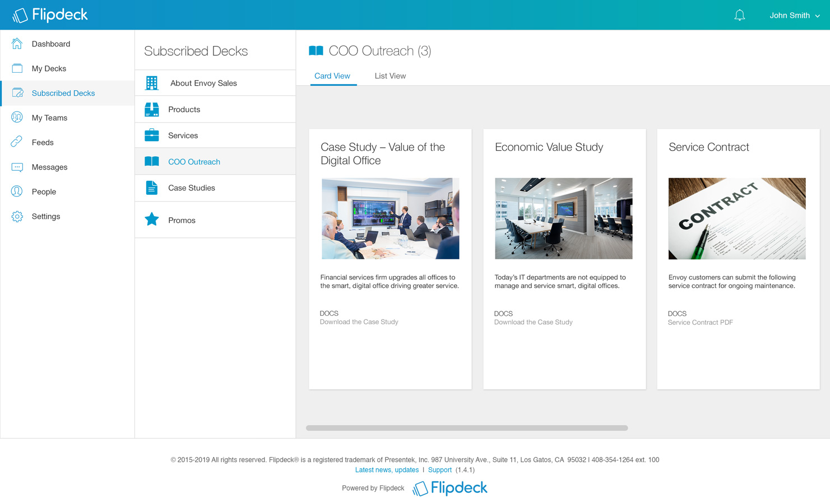830x504 pixels.
Task: Open the Service Contract PDF link
Action: pos(701,323)
